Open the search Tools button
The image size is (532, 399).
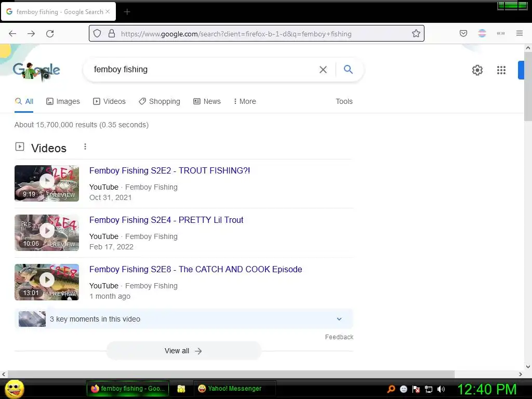(x=344, y=101)
